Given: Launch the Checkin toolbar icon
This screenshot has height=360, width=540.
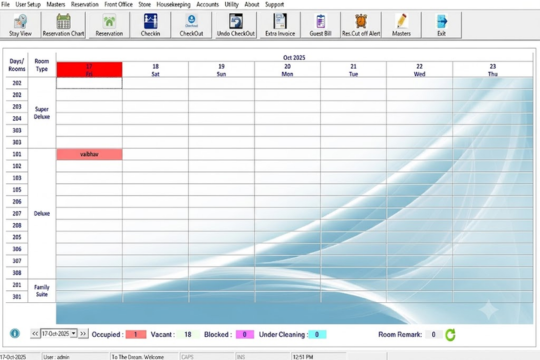Looking at the screenshot, I should click(x=150, y=25).
